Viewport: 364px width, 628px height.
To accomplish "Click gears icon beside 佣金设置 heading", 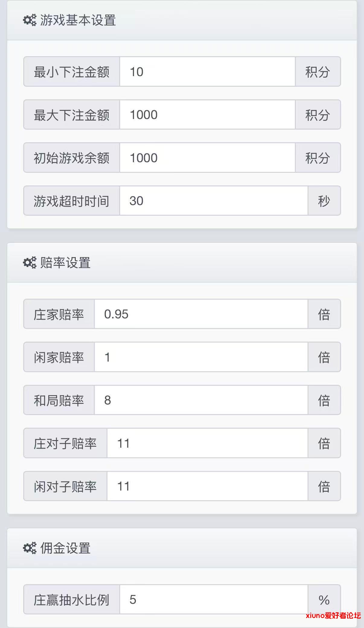I will coord(30,548).
